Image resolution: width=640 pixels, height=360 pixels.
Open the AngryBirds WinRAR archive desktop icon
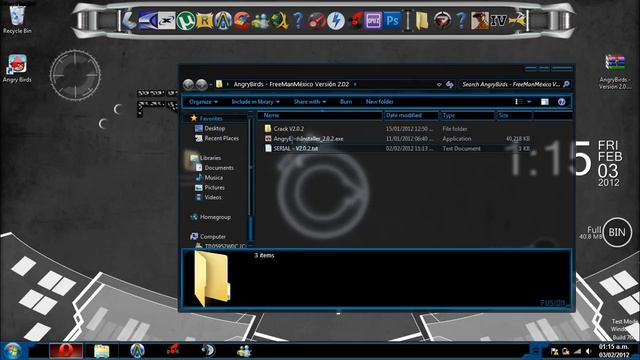point(615,71)
